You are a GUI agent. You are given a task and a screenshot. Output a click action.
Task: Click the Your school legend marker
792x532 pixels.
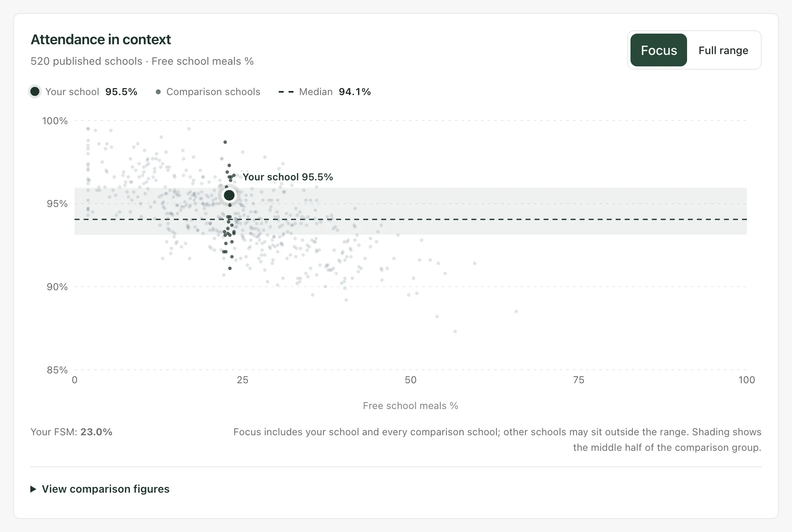point(35,91)
